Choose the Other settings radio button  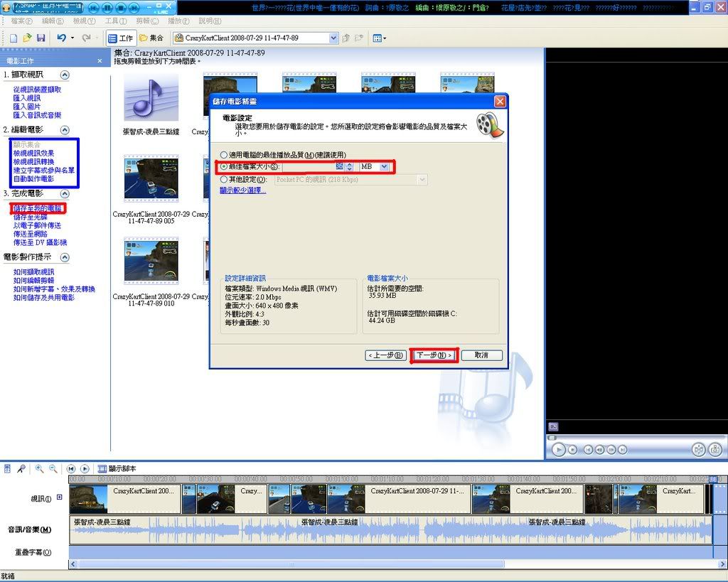pos(225,180)
